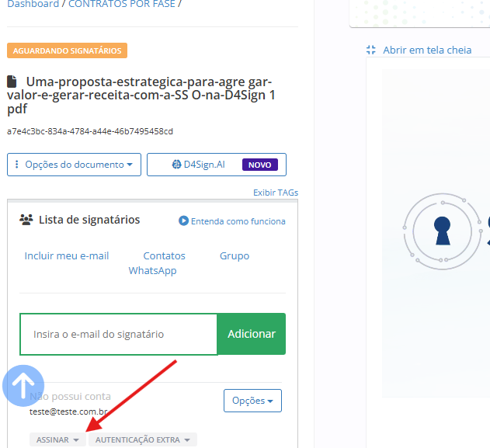Open the CONTRATOS POR FASE breadcrumb
The width and height of the screenshot is (490, 448).
click(x=122, y=4)
